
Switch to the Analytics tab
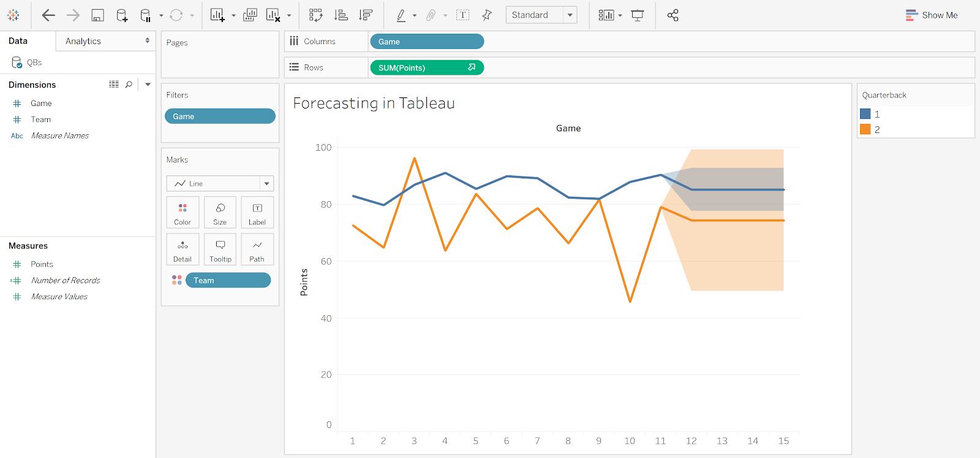click(105, 41)
